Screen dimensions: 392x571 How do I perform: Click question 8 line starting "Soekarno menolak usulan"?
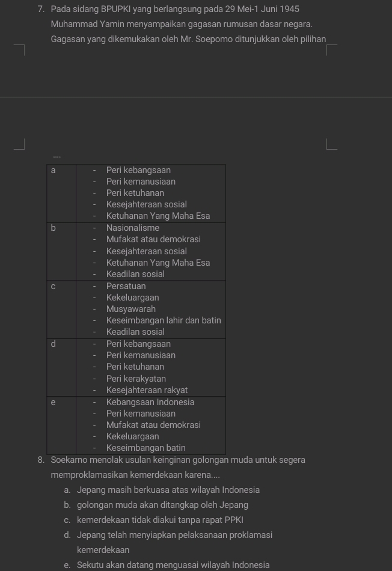(x=178, y=460)
